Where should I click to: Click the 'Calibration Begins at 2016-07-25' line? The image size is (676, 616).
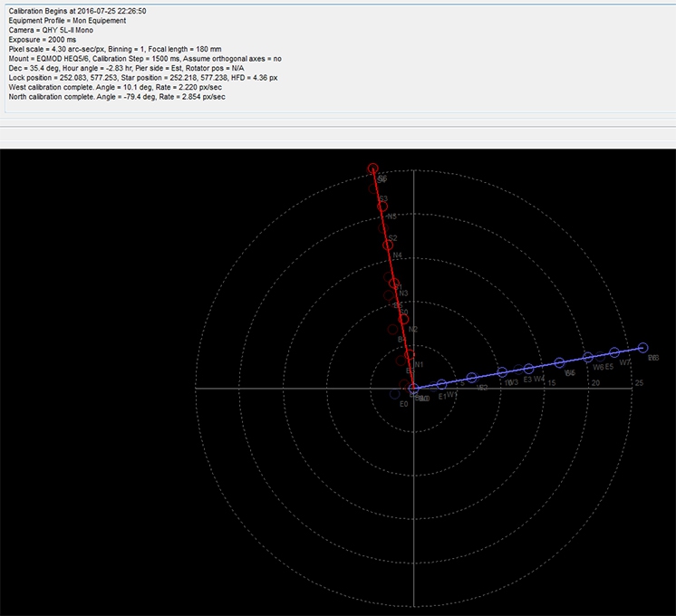click(77, 11)
